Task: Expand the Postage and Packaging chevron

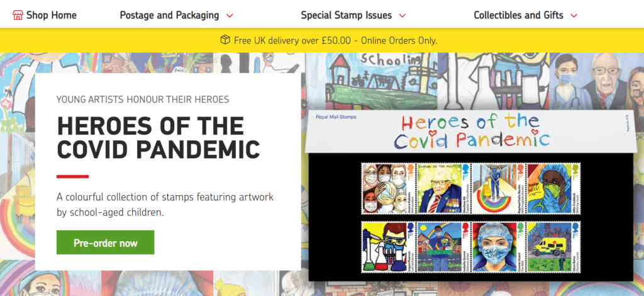Action: [x=230, y=16]
